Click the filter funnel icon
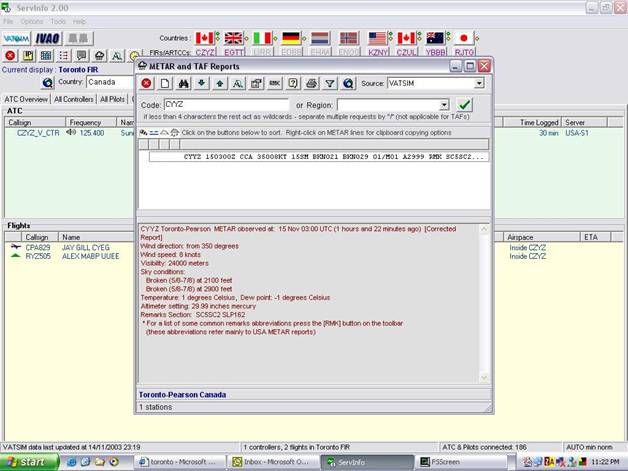628x471 pixels. click(329, 83)
